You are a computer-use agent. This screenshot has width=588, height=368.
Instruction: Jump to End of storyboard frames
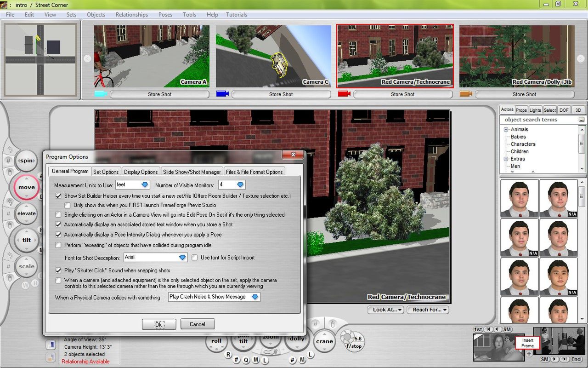click(x=577, y=359)
